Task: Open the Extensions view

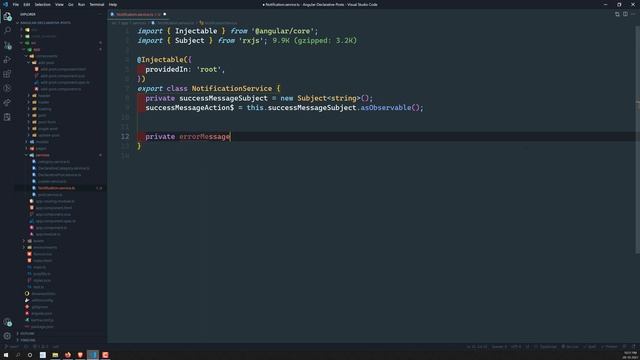Action: 7,74
